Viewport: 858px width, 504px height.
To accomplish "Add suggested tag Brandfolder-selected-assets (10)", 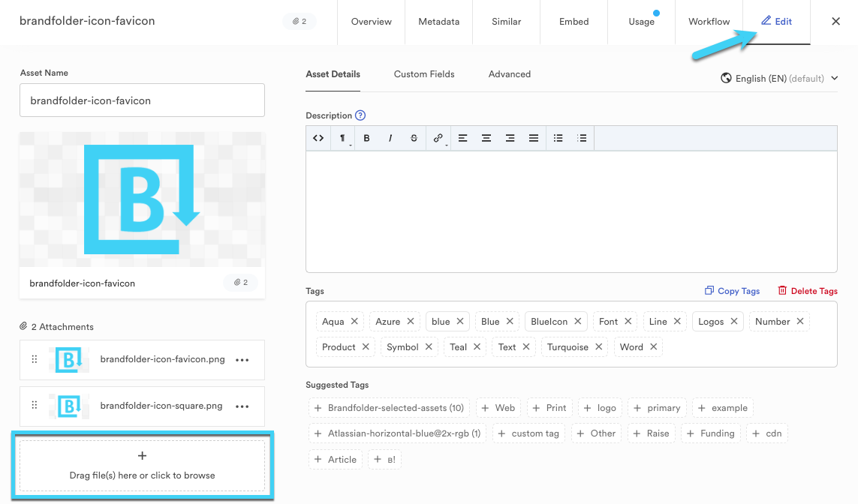I will pyautogui.click(x=389, y=408).
